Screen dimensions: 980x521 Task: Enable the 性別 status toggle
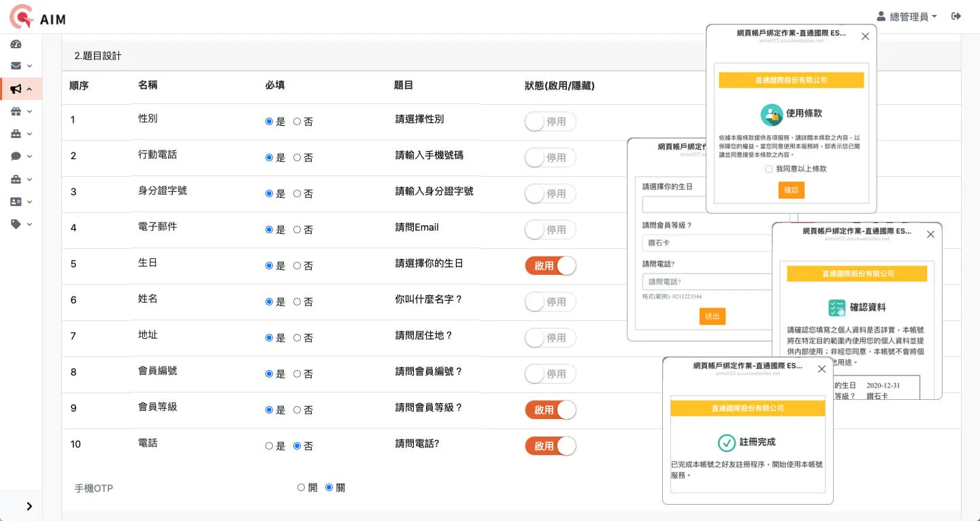551,122
